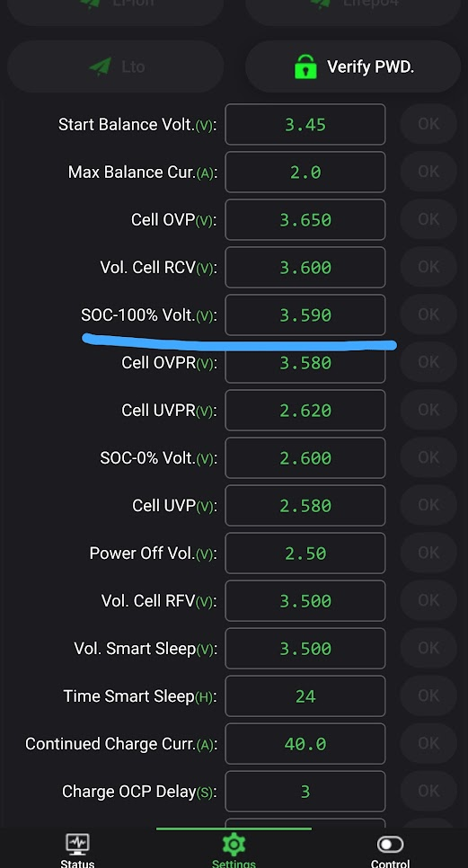
Task: Confirm Vol. Smart Sleep with OK
Action: pyautogui.click(x=428, y=648)
